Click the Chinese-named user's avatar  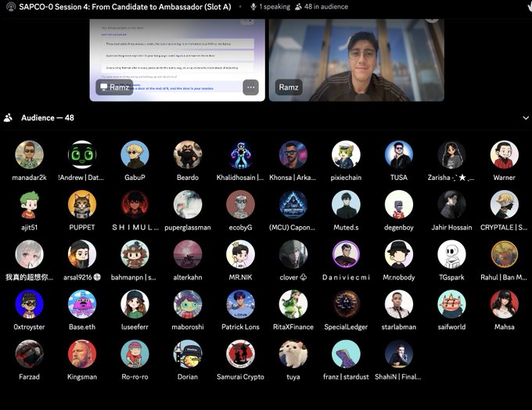pos(29,254)
